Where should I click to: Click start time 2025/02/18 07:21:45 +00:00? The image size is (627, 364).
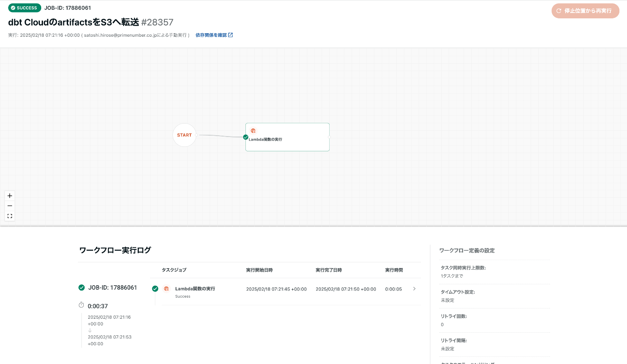pyautogui.click(x=276, y=289)
